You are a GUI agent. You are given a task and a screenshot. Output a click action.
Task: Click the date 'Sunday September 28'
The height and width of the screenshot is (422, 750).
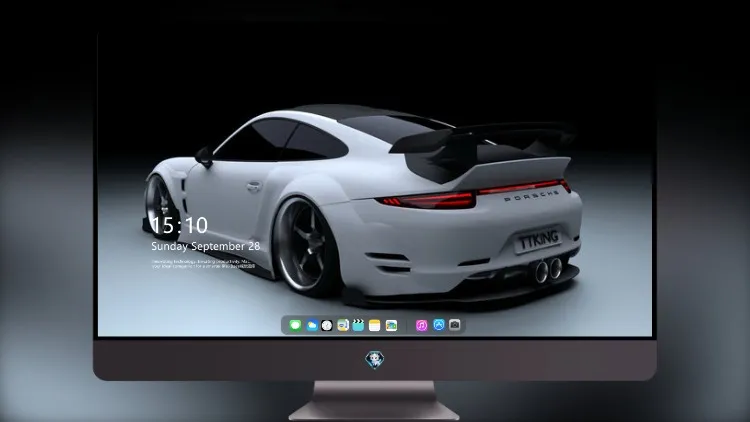coord(206,246)
